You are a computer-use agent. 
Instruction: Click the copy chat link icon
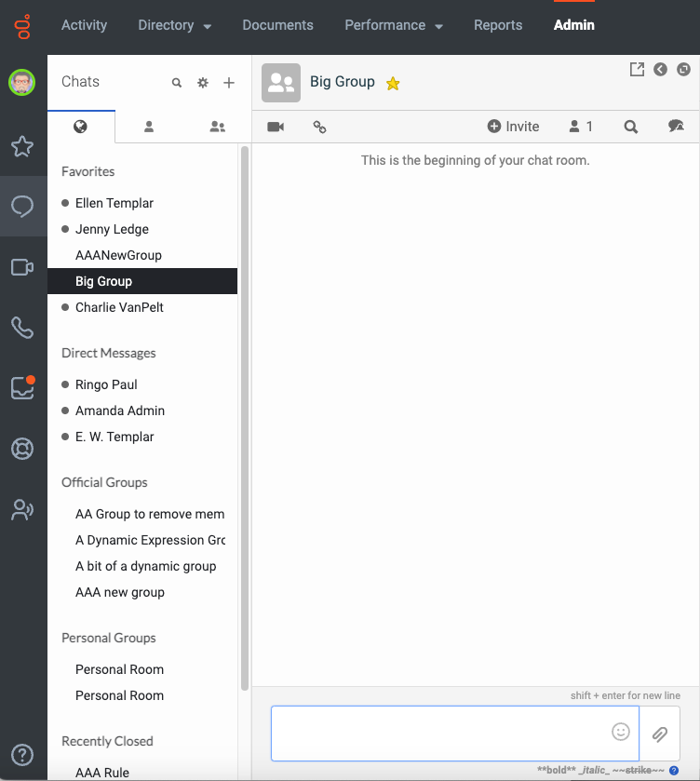click(319, 127)
